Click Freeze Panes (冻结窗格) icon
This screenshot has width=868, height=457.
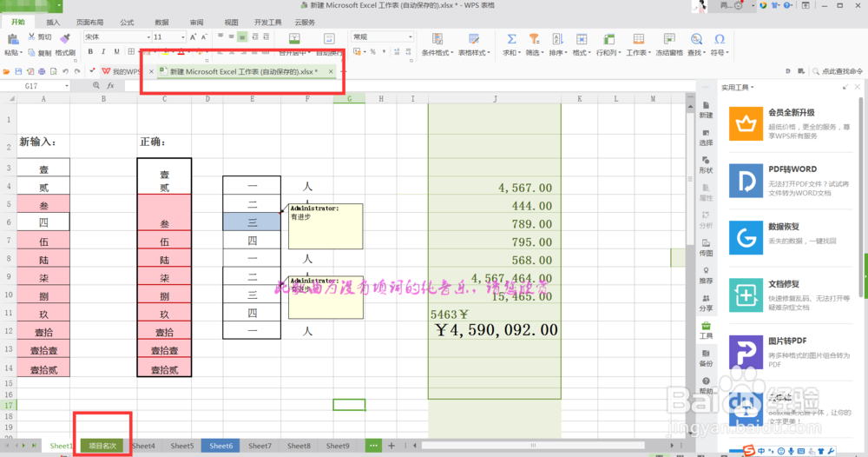669,39
